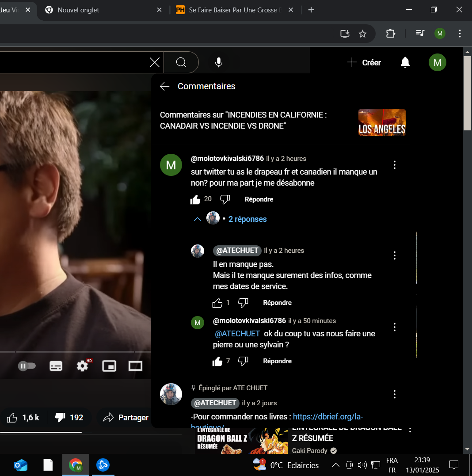Open options menu for pinned ATECHUET comment
472x476 pixels.
coord(395,394)
